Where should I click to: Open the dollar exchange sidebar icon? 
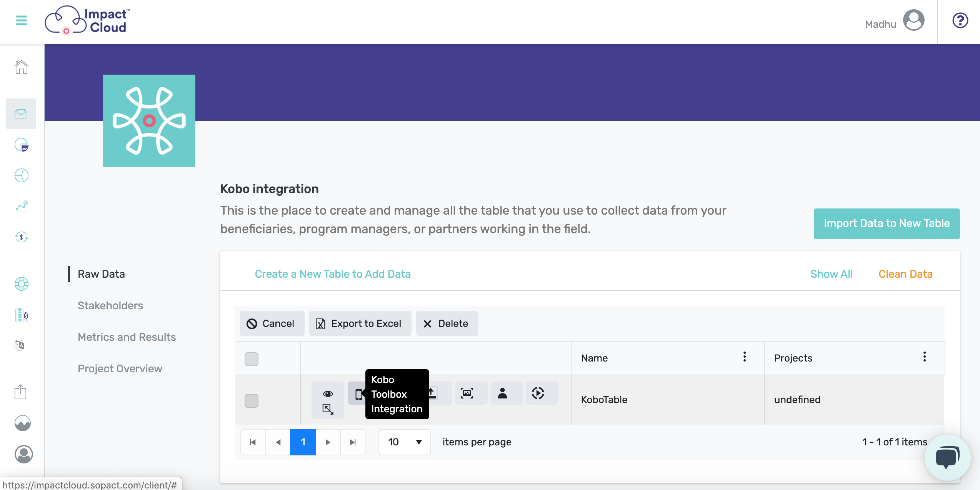22,237
